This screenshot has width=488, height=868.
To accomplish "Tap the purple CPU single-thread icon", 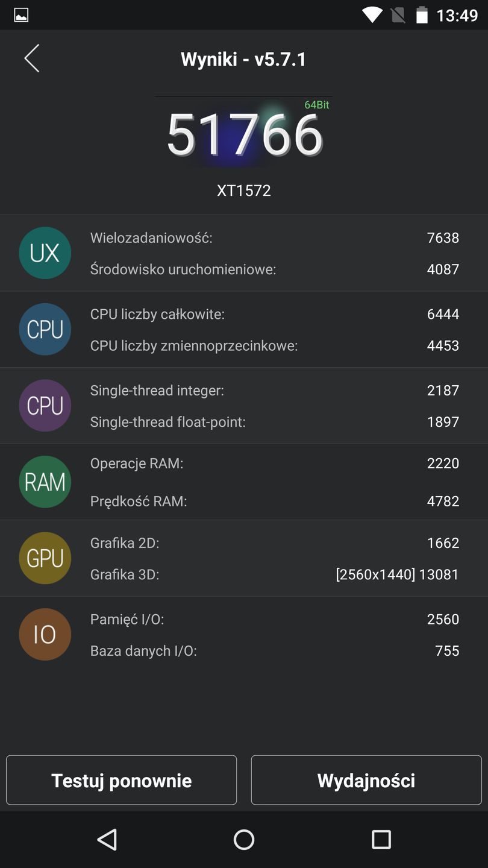I will 45,406.
